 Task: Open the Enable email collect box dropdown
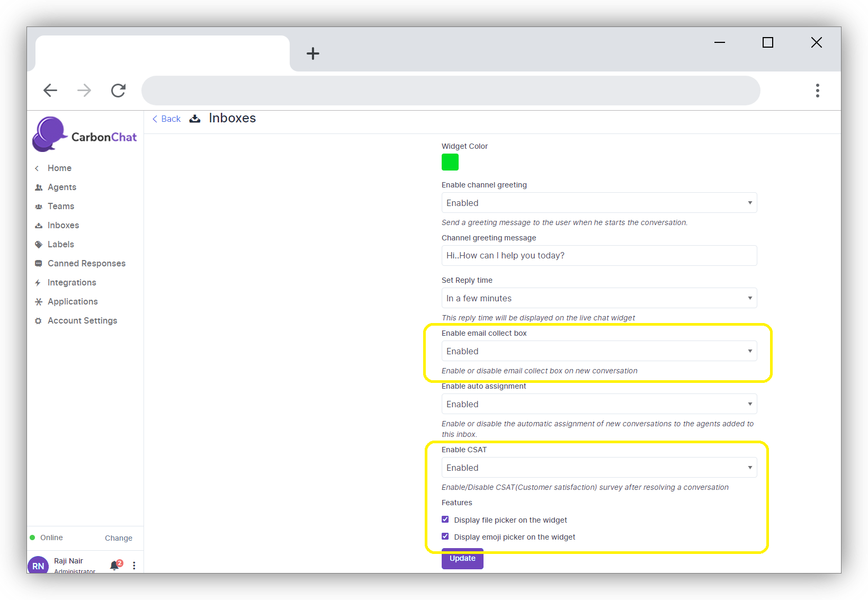[598, 351]
